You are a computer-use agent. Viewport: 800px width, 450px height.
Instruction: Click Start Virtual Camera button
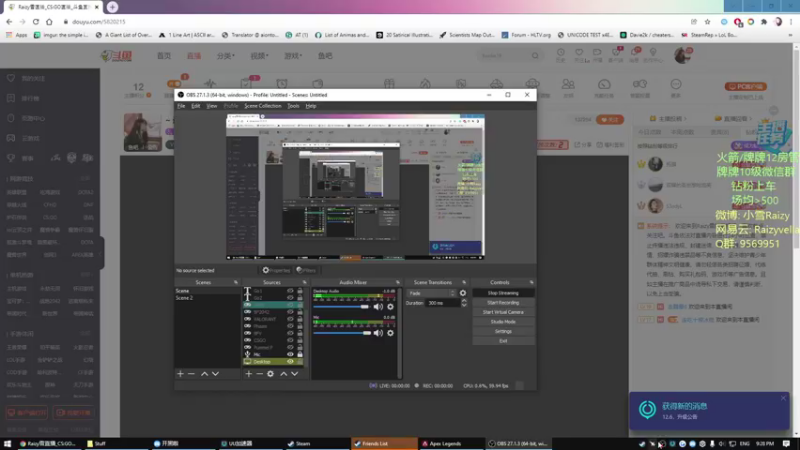(503, 312)
